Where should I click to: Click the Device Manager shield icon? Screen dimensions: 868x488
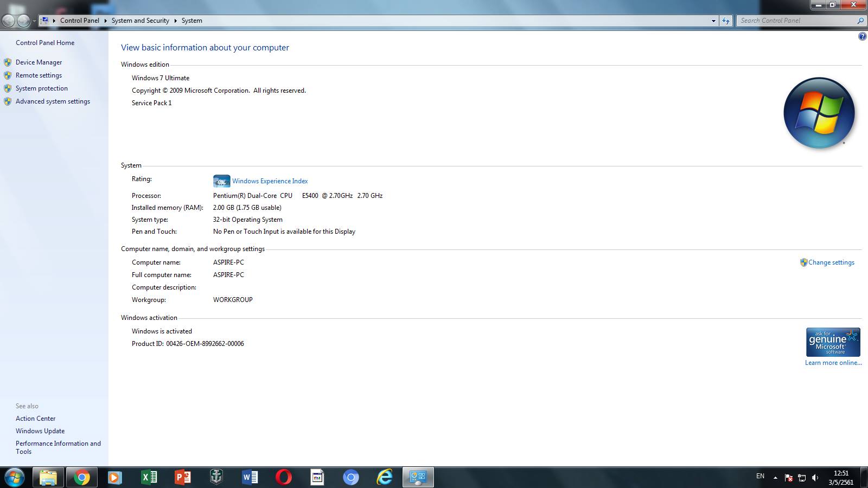[x=8, y=62]
